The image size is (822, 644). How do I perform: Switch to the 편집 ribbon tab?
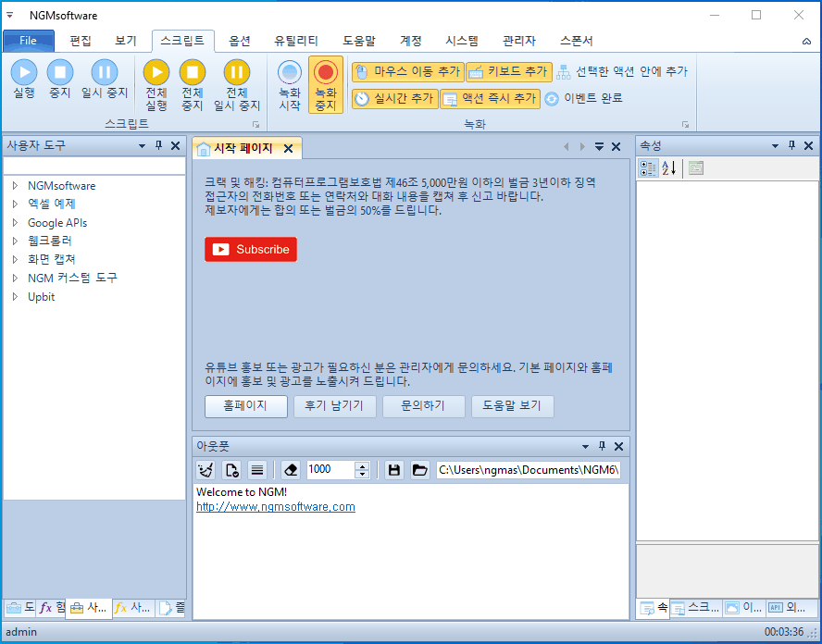[81, 41]
